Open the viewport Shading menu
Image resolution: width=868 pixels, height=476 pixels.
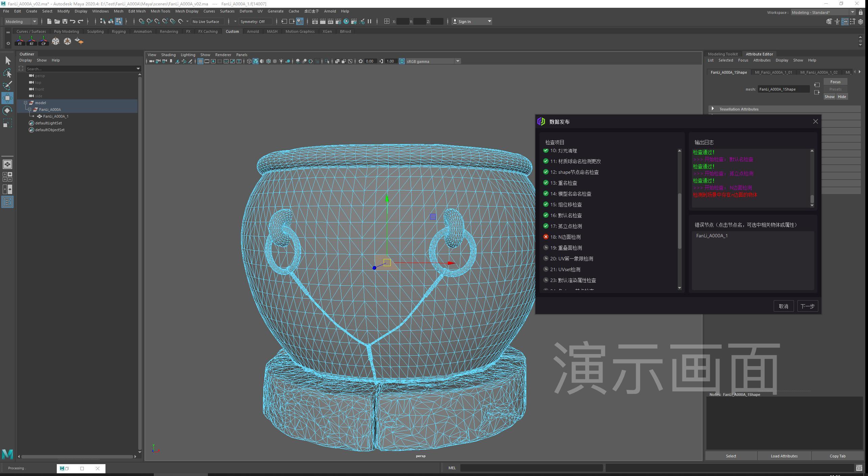(x=168, y=55)
